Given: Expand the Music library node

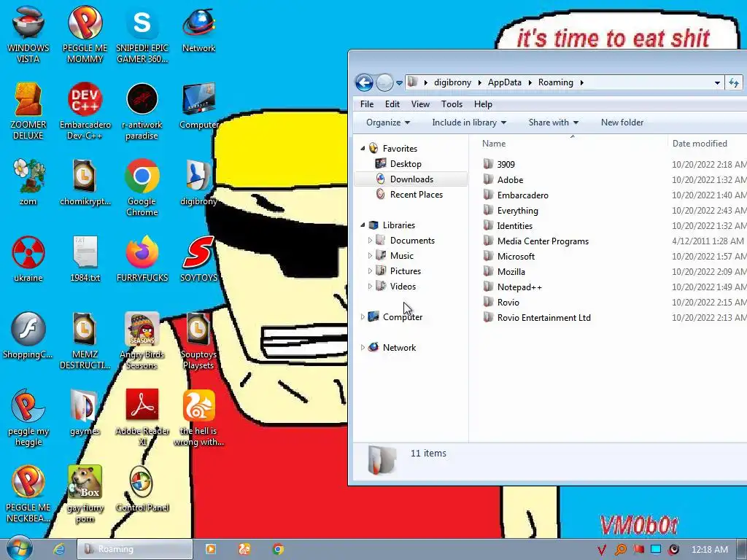Looking at the screenshot, I should [370, 256].
